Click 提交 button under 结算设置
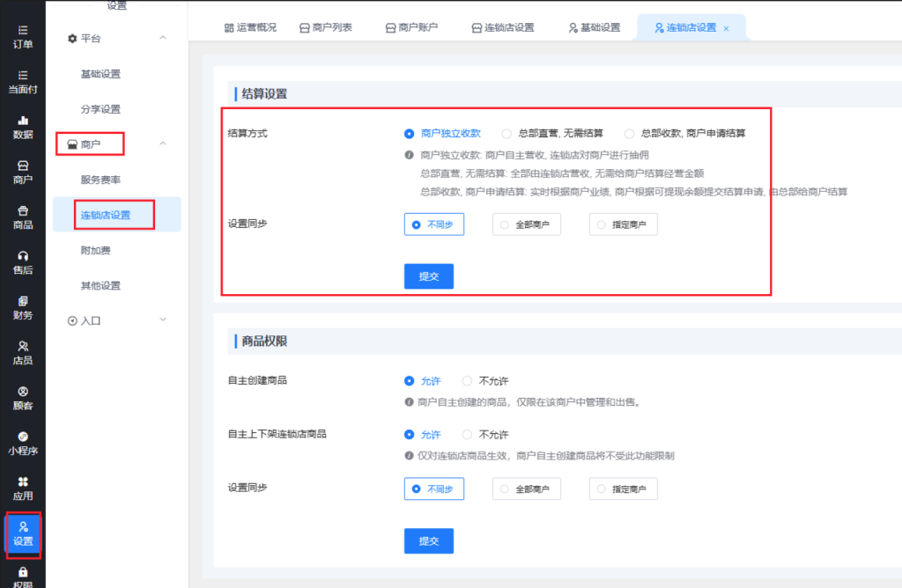Viewport: 902px width, 588px height. [428, 276]
